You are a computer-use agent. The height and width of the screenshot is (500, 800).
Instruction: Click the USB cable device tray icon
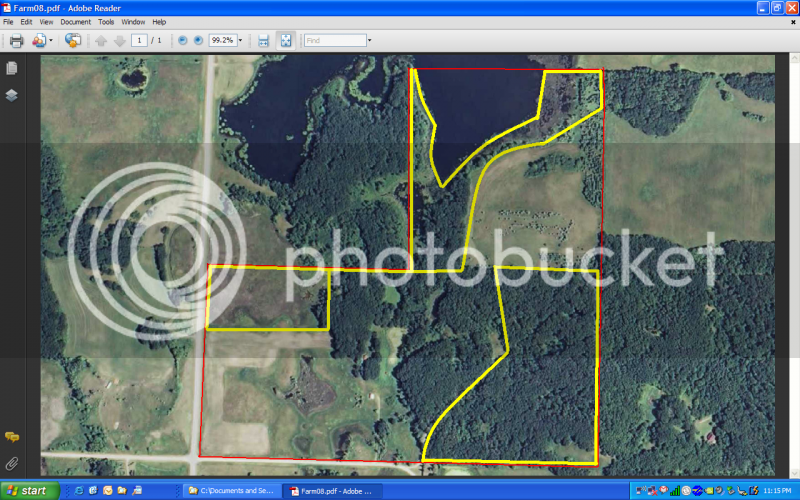[x=742, y=491]
